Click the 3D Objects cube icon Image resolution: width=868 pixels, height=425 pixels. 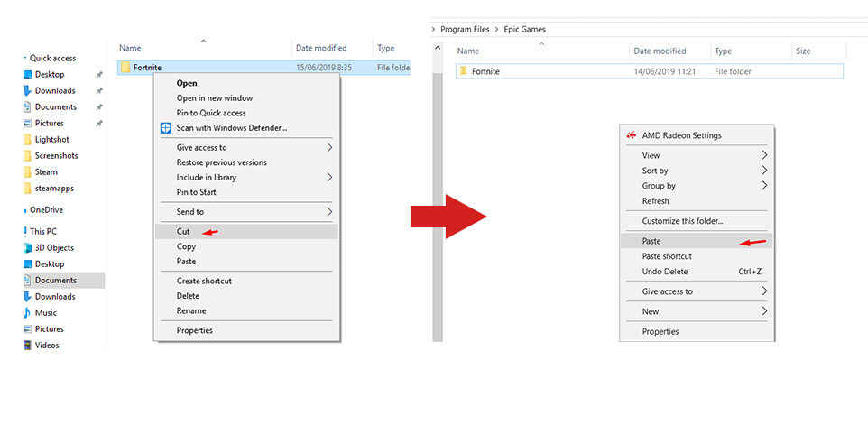[x=28, y=247]
